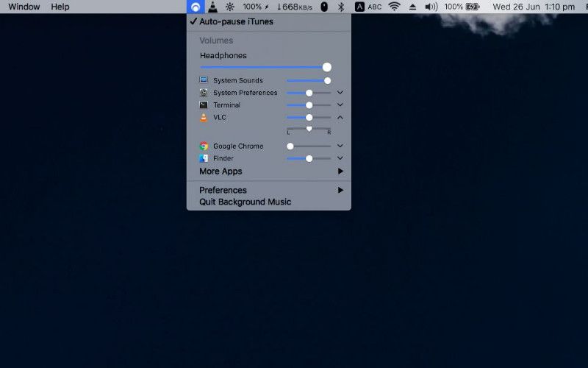Open the Help menu
The image size is (588, 368).
(60, 7)
